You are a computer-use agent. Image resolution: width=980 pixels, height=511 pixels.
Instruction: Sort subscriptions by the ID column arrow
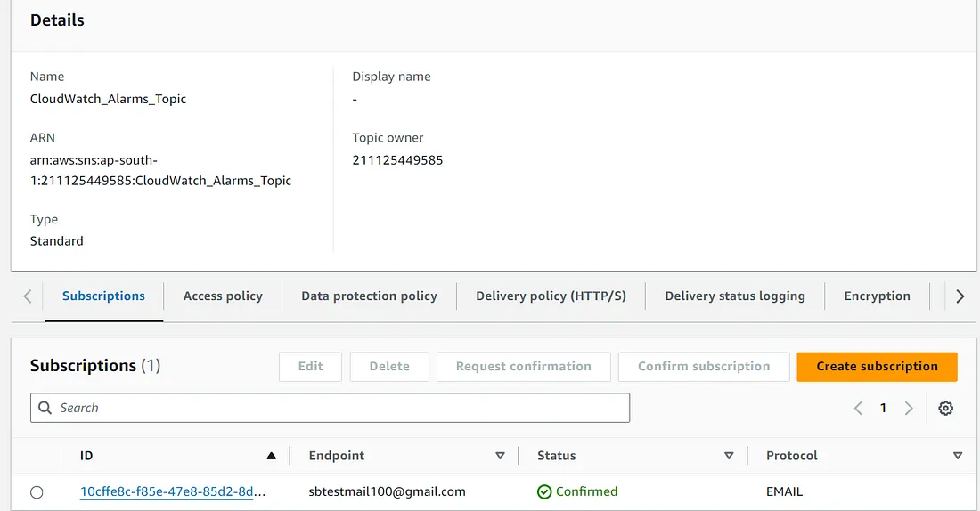point(272,456)
